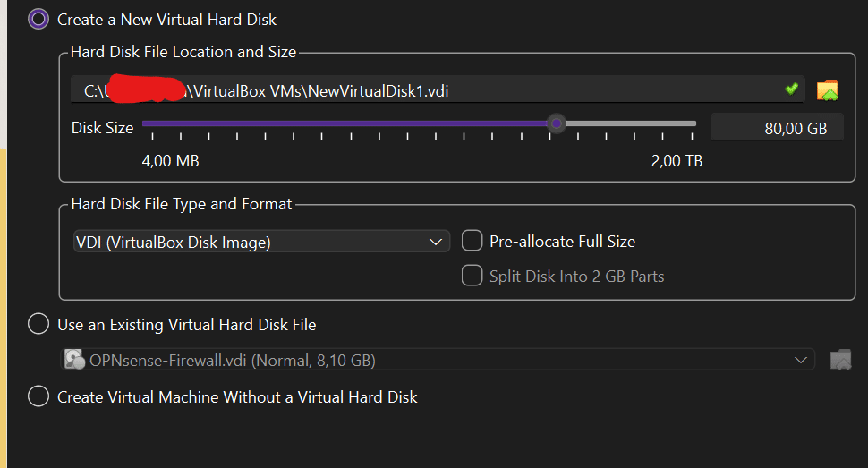Click the greyed folder icon for existing disk

pyautogui.click(x=840, y=360)
